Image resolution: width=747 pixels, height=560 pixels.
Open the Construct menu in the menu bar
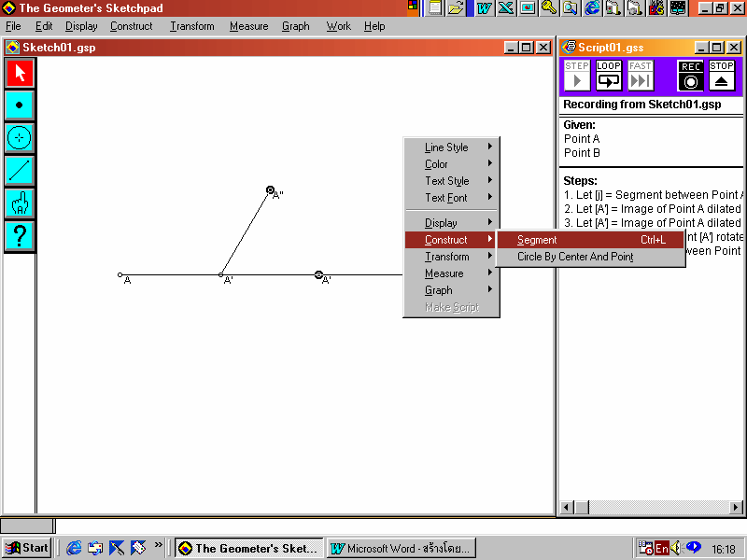[x=132, y=26]
